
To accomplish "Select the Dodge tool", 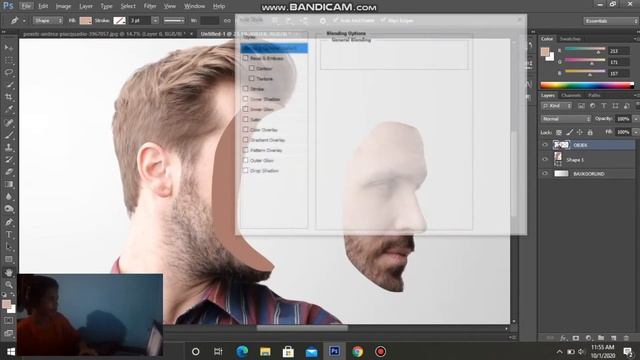I will click(x=9, y=209).
